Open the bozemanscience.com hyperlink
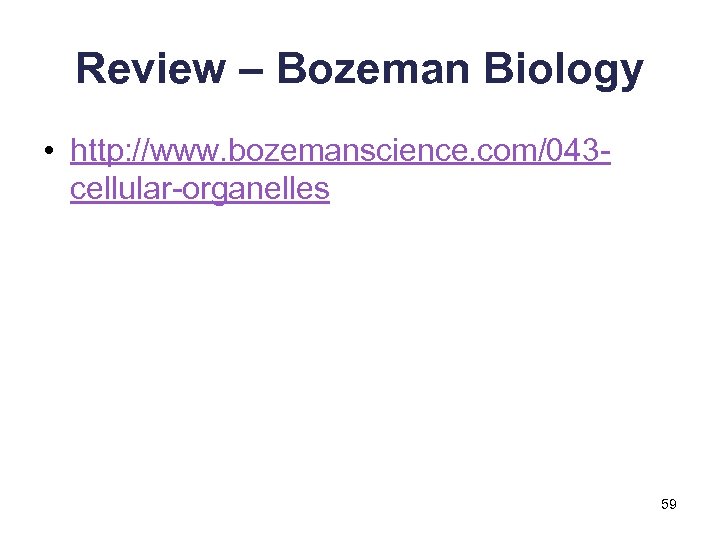This screenshot has width=720, height=540. (x=340, y=151)
